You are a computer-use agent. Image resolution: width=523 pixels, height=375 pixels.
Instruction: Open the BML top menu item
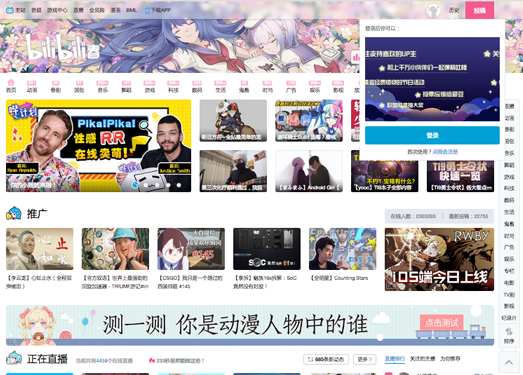pos(131,10)
